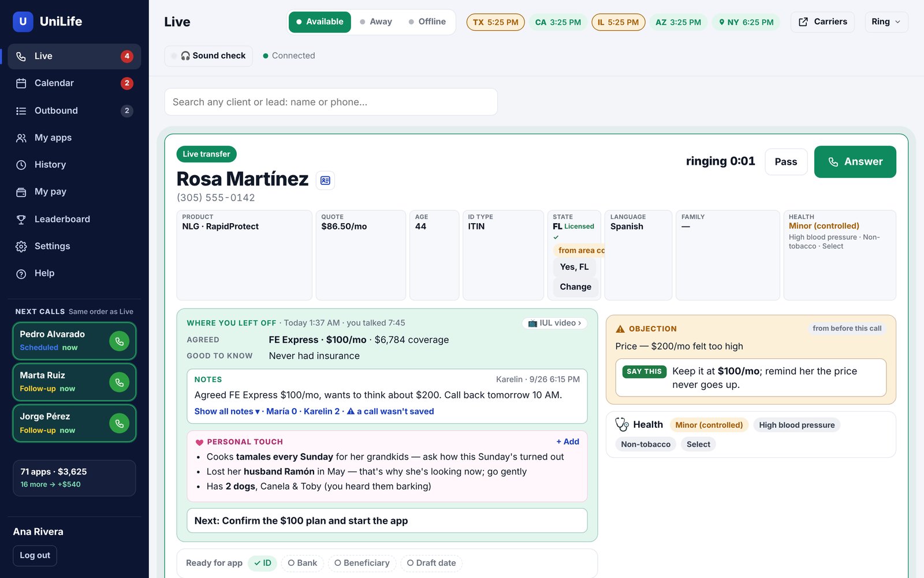924x578 pixels.
Task: Pass on the live transfer
Action: [x=786, y=162]
